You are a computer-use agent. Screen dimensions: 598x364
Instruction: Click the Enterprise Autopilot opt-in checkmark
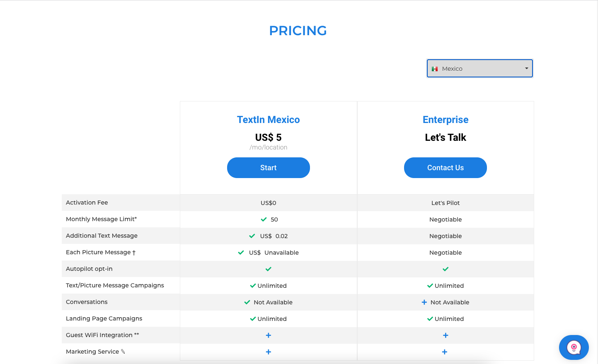click(445, 269)
